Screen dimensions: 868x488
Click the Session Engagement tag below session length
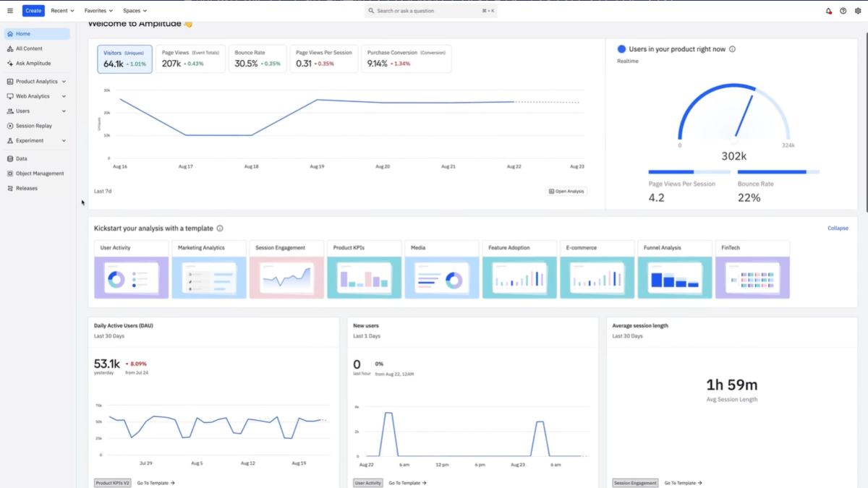tap(636, 483)
